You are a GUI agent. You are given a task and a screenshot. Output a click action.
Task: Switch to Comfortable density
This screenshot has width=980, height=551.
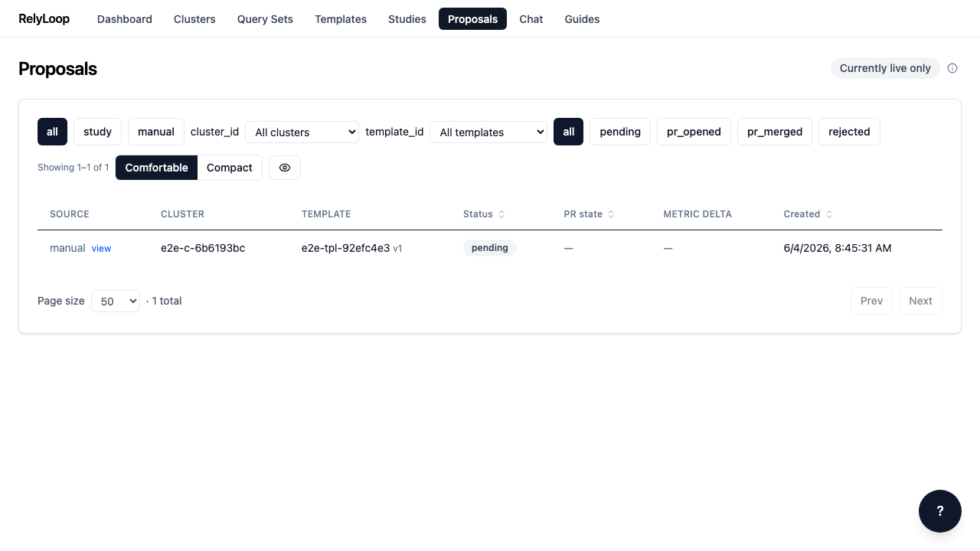click(156, 168)
